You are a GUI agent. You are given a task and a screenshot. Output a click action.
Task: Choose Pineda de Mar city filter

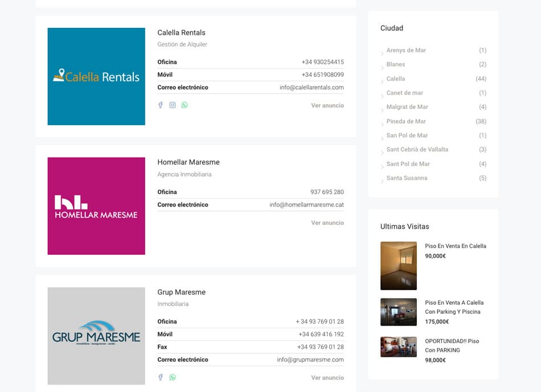click(406, 121)
